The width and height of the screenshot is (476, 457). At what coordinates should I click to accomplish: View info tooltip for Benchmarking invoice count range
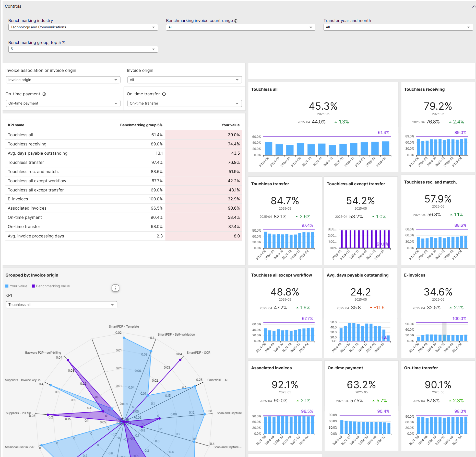click(236, 21)
